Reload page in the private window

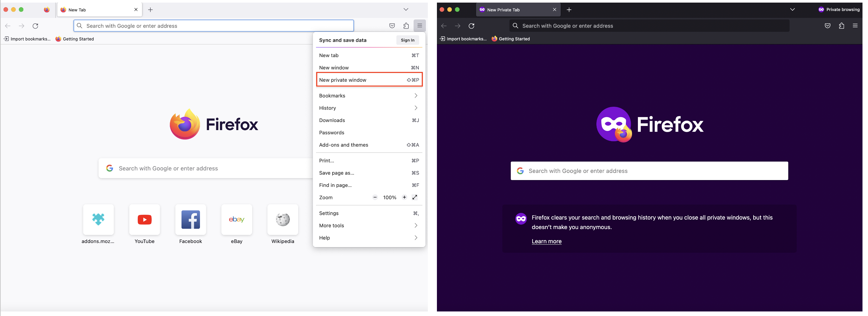point(471,26)
